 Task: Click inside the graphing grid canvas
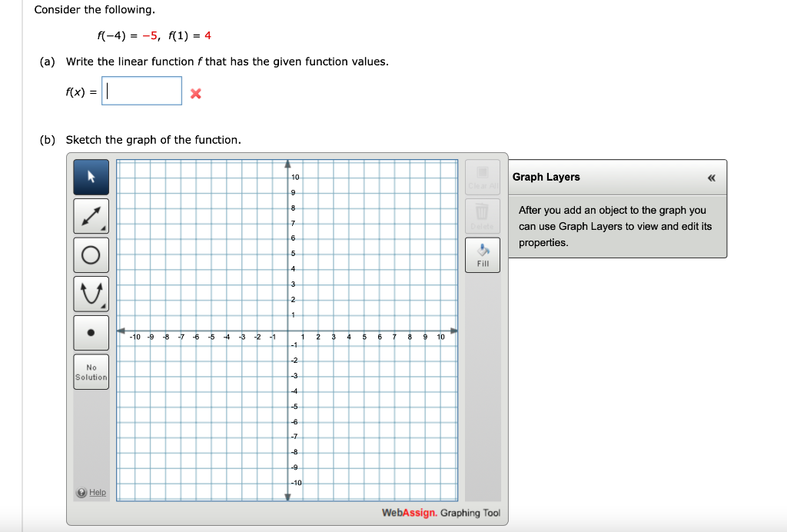click(x=288, y=331)
